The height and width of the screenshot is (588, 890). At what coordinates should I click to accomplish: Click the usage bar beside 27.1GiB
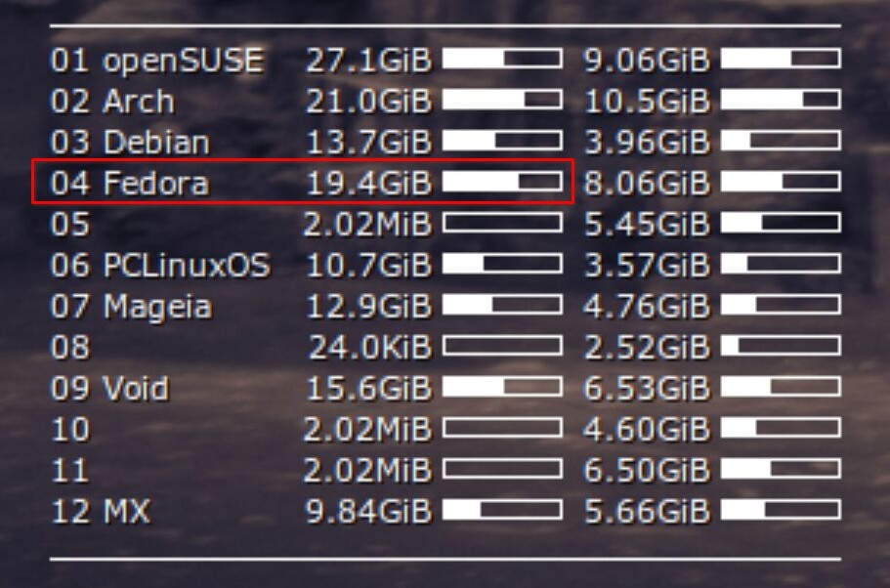(x=502, y=59)
